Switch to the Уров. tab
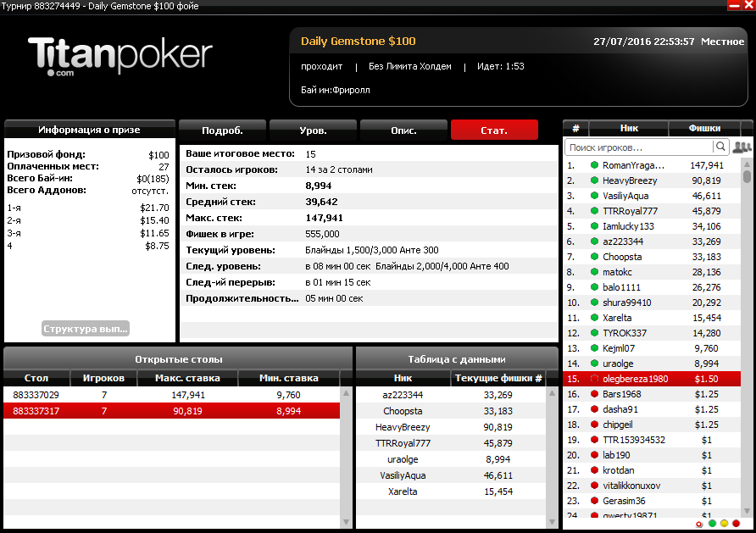The width and height of the screenshot is (756, 533). click(x=313, y=130)
